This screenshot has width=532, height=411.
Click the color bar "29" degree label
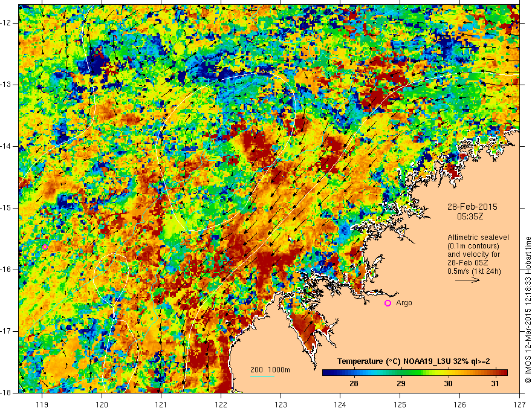[401, 384]
